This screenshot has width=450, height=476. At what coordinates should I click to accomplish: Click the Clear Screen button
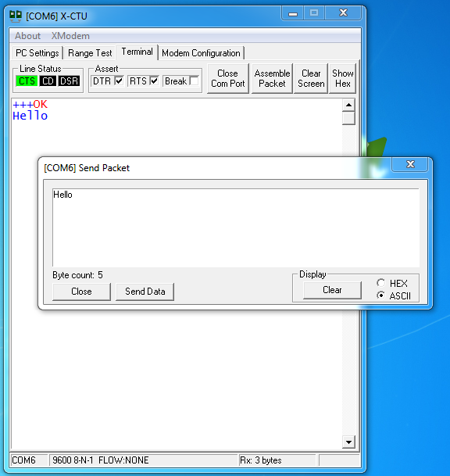pyautogui.click(x=311, y=79)
